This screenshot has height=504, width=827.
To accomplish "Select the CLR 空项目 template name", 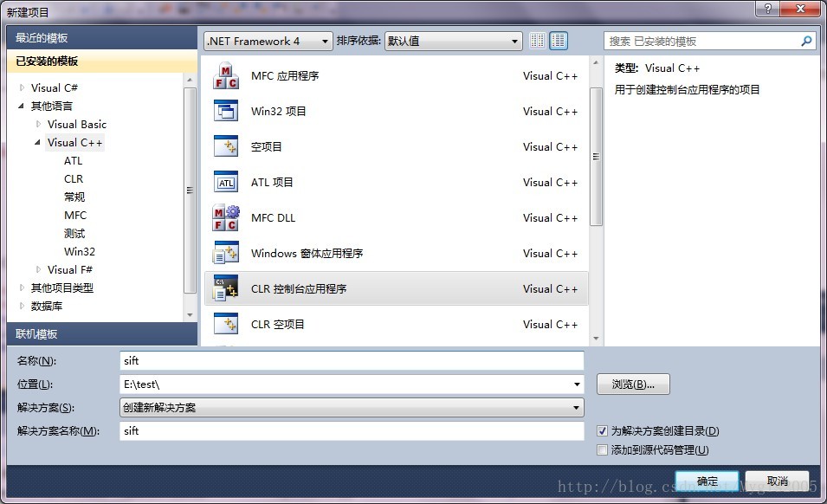I will [x=277, y=324].
